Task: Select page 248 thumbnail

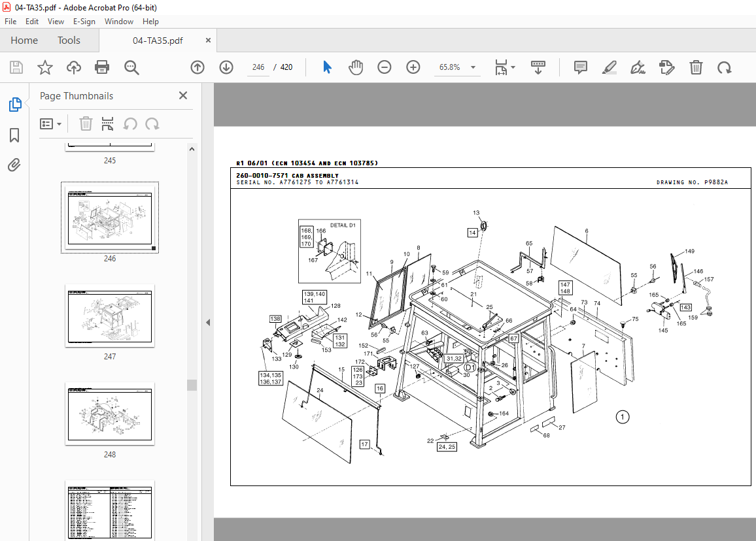Action: coord(110,414)
